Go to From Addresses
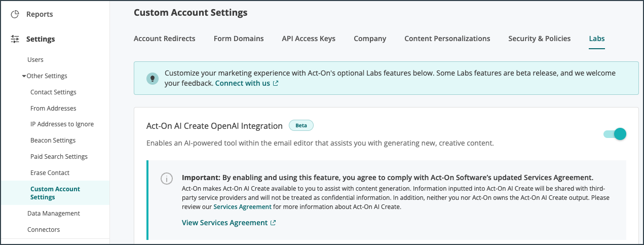The height and width of the screenshot is (245, 644). (x=53, y=109)
